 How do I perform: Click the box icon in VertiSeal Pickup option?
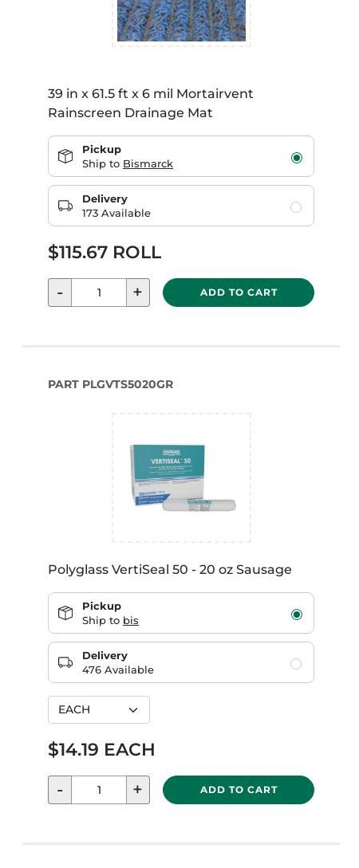point(65,613)
